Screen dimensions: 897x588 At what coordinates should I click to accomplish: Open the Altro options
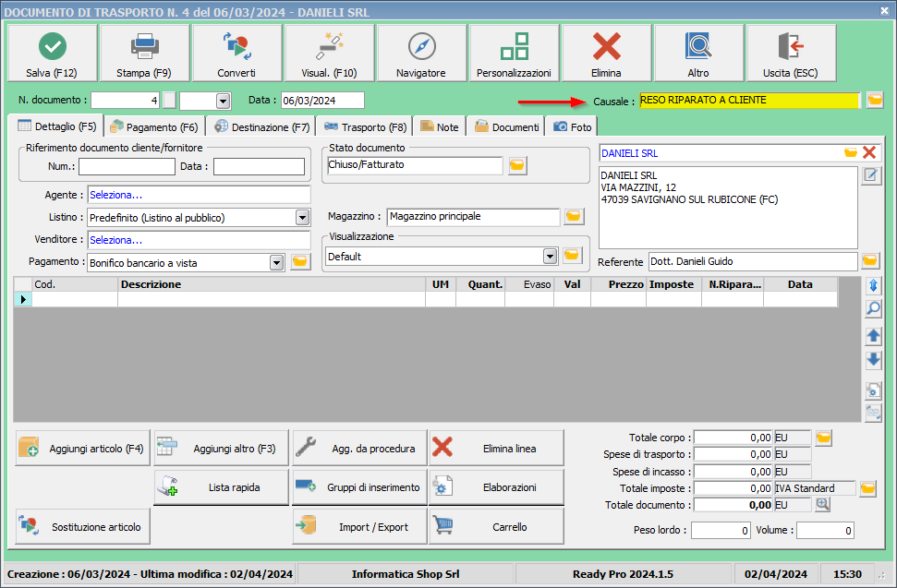pos(698,54)
